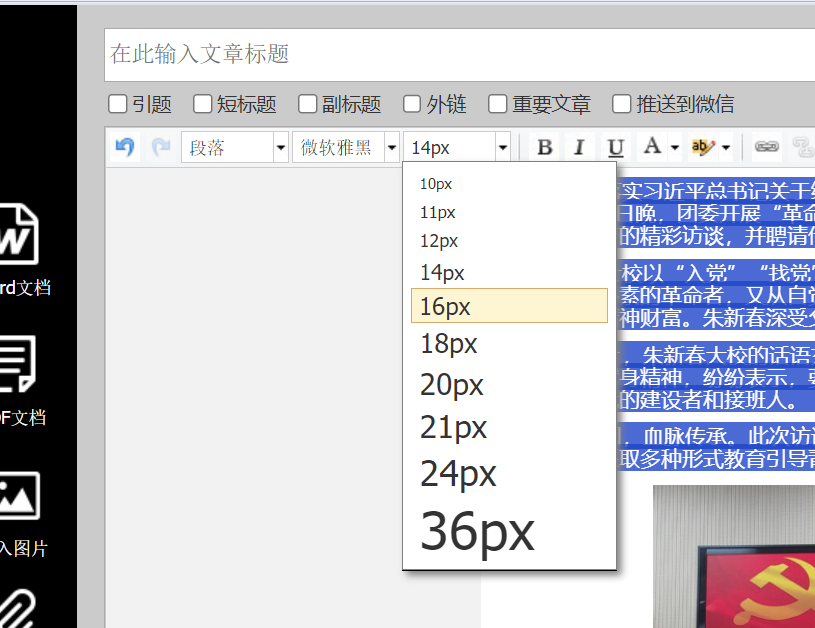Image resolution: width=815 pixels, height=628 pixels.
Task: Toggle underline formatting
Action: click(x=615, y=148)
